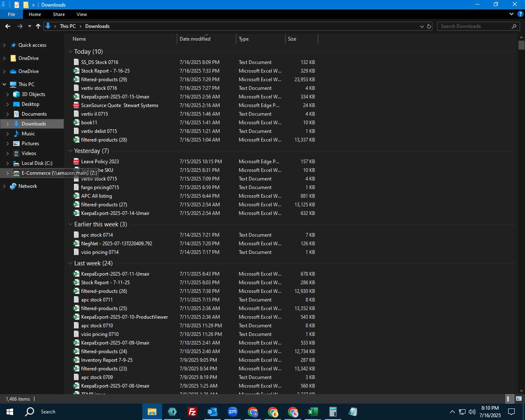This screenshot has width=525, height=420.
Task: Select file Inventory Report 7-9-25
Action: 107,360
